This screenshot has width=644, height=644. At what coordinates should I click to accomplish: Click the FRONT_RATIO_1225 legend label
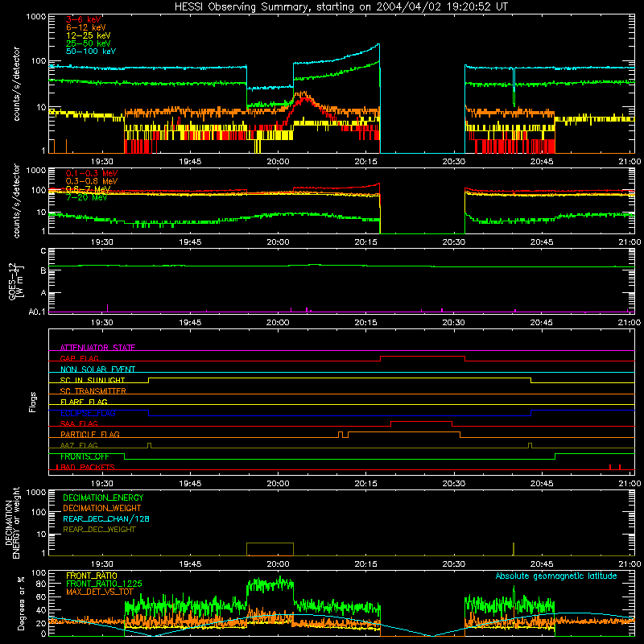104,584
